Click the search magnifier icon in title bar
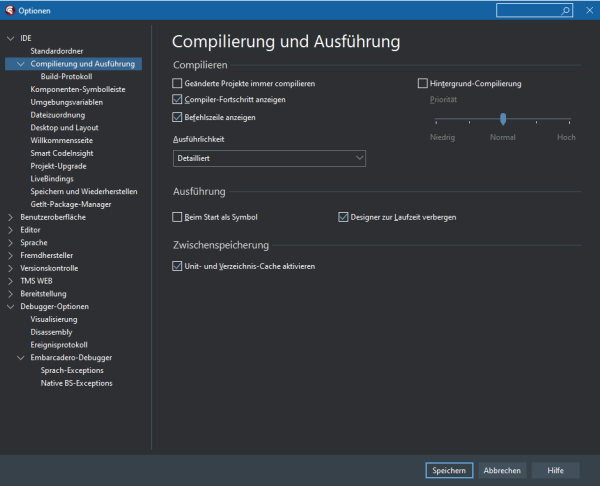This screenshot has height=486, width=600. point(565,11)
